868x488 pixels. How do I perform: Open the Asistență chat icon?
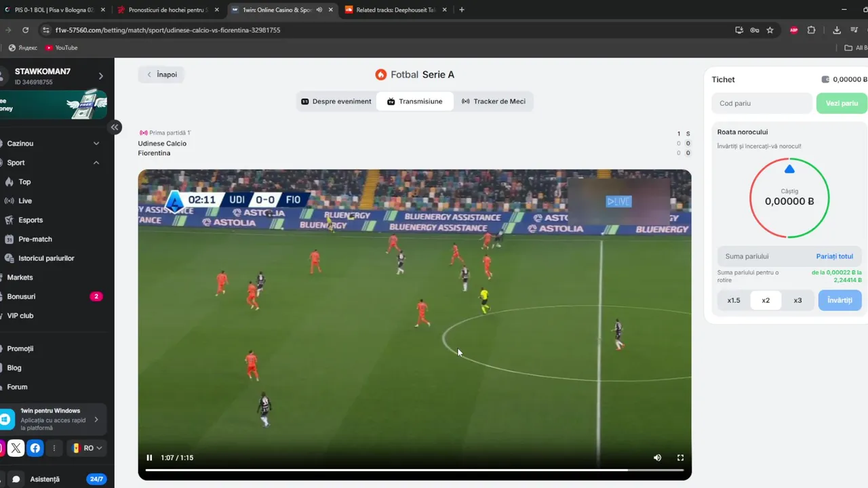pyautogui.click(x=16, y=479)
